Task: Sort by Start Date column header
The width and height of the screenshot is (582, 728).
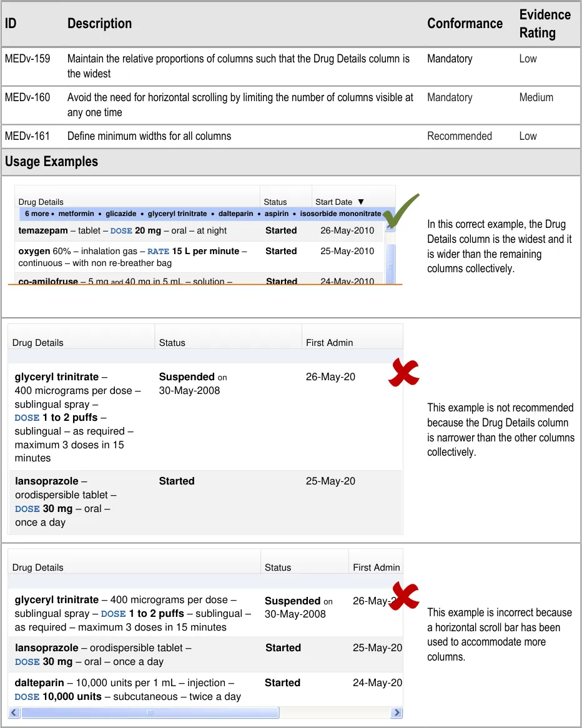Action: tap(334, 202)
